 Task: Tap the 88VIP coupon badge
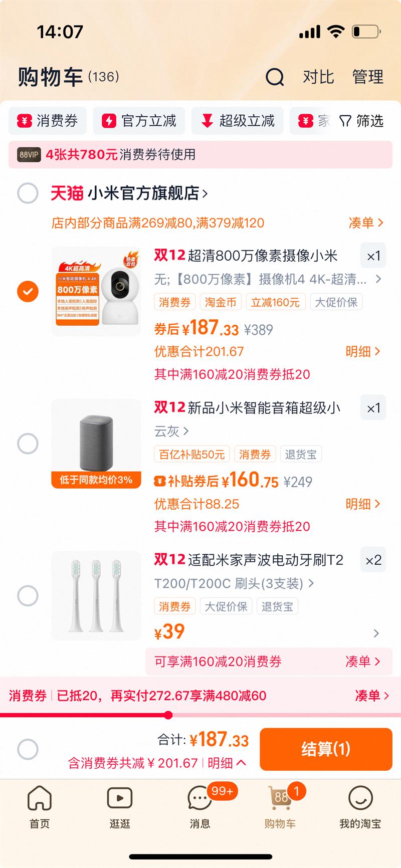[x=29, y=155]
